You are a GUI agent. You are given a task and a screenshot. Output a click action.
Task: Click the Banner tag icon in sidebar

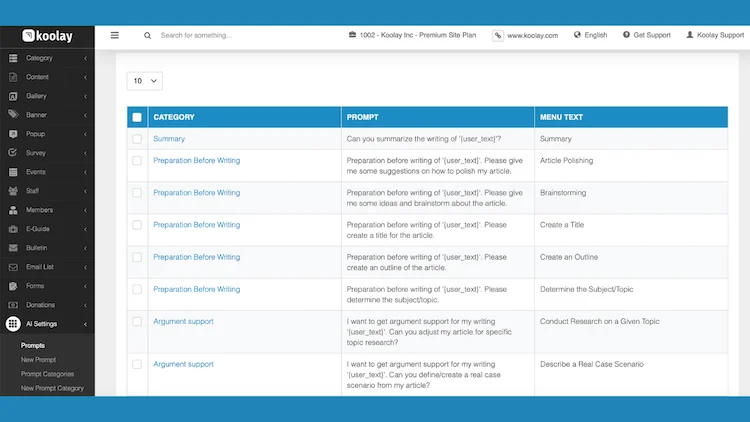coord(13,115)
